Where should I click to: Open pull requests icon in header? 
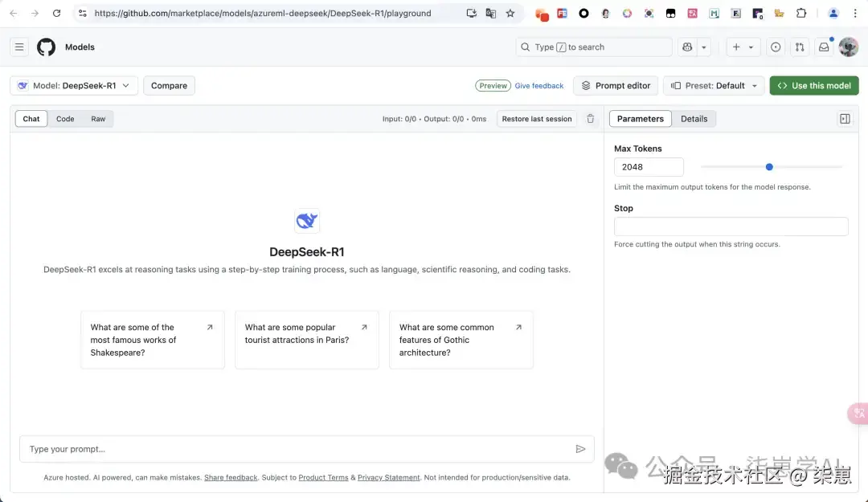click(x=800, y=47)
